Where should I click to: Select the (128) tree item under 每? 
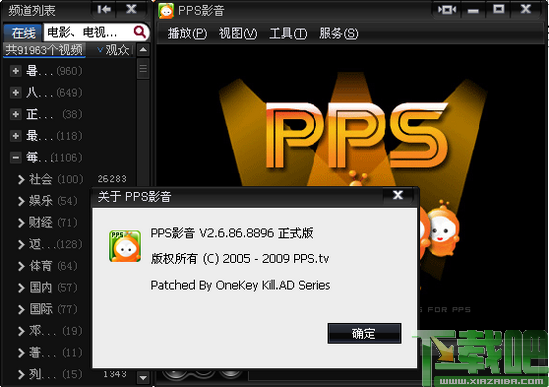(55, 244)
